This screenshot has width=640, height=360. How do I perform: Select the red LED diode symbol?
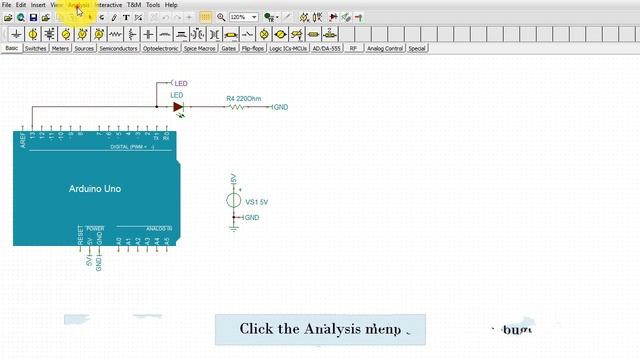point(178,107)
